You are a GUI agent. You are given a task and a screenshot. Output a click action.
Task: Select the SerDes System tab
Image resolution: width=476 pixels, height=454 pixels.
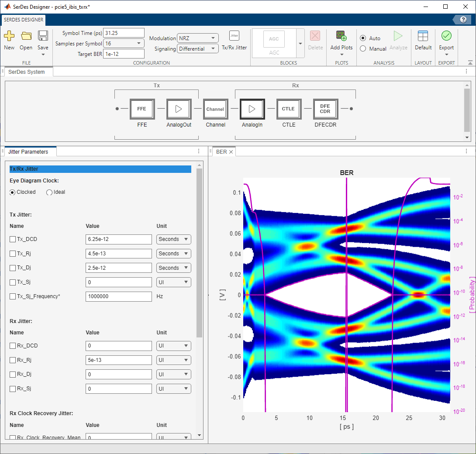coord(27,72)
